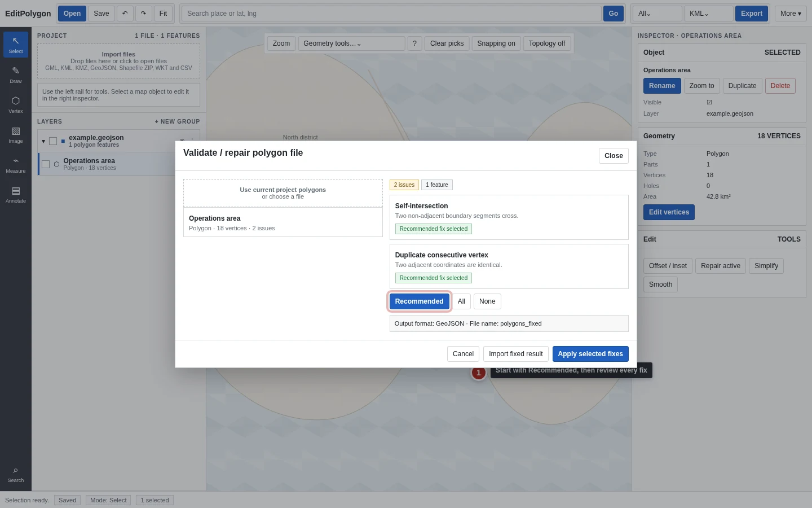Image resolution: width=812 pixels, height=508 pixels.
Task: Tick the Operations area layer checkbox
Action: (46, 164)
